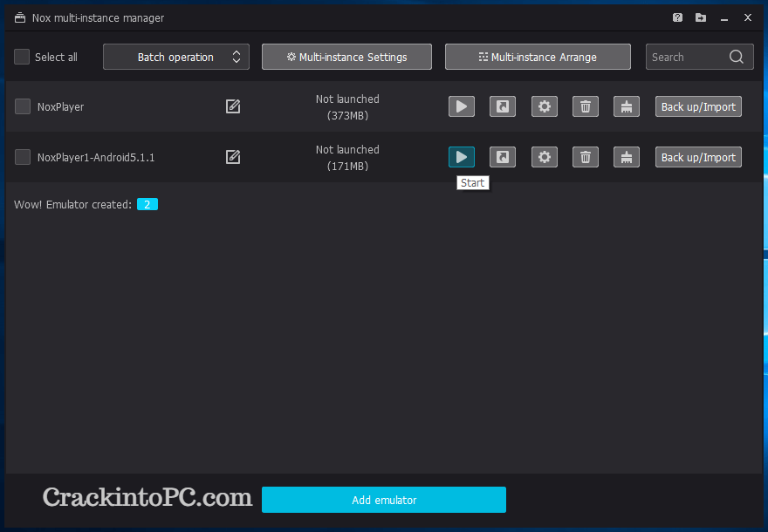Click Back up/Import for NoxPlayer
768x532 pixels.
click(x=698, y=106)
